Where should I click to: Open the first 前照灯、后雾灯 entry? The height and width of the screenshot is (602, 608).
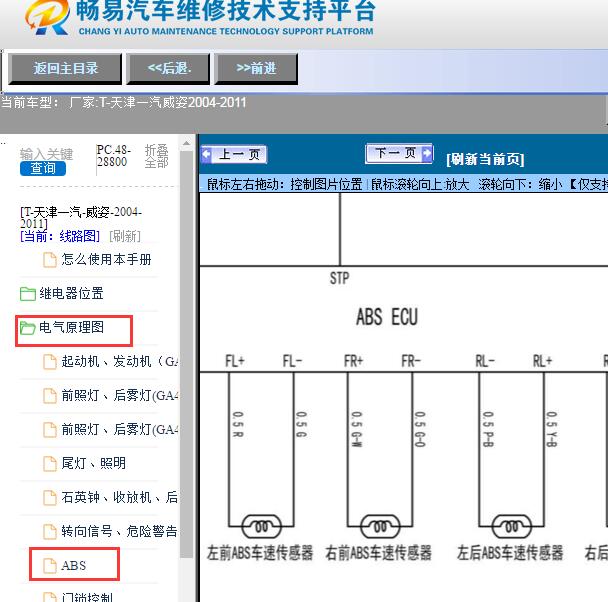coord(119,395)
